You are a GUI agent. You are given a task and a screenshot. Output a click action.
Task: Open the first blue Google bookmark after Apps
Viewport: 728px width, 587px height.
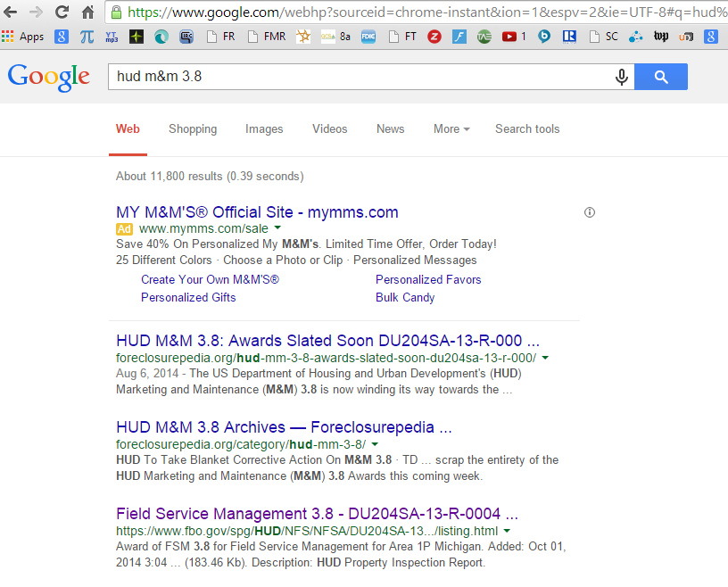62,37
